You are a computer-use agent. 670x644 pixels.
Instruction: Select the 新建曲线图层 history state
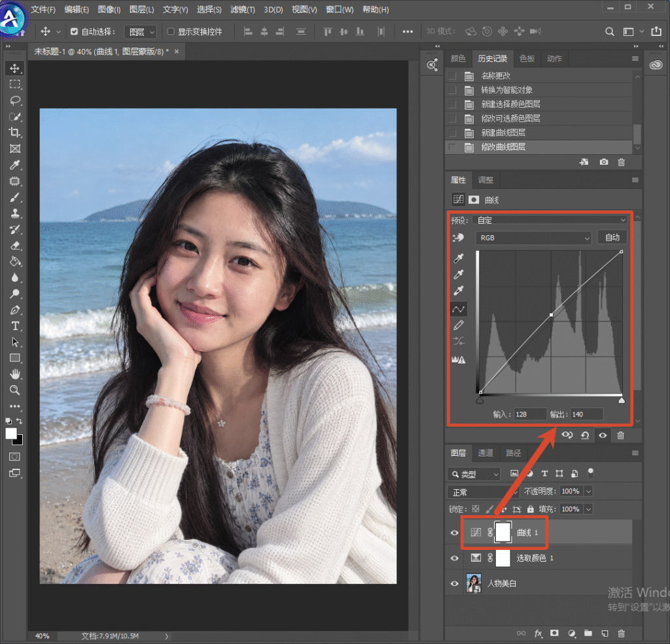(538, 133)
